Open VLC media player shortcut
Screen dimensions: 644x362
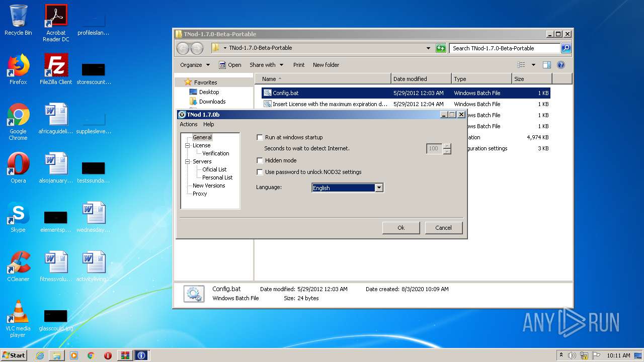click(x=18, y=319)
